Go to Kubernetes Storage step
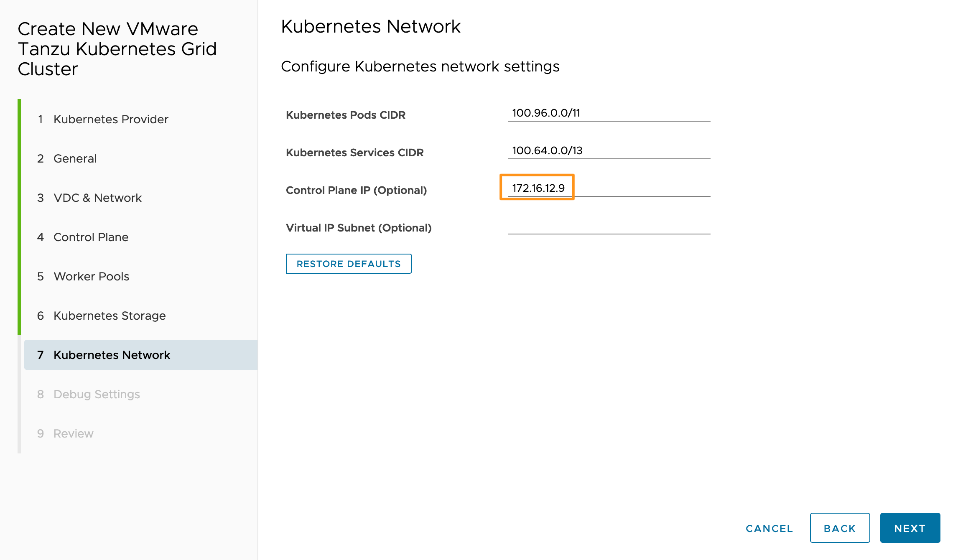958x560 pixels. [102, 316]
